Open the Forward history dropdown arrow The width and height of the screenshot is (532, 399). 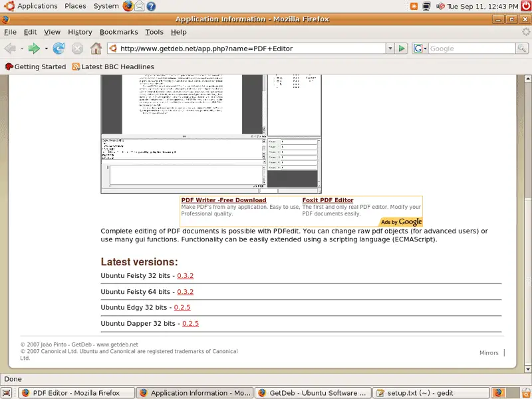(46, 49)
